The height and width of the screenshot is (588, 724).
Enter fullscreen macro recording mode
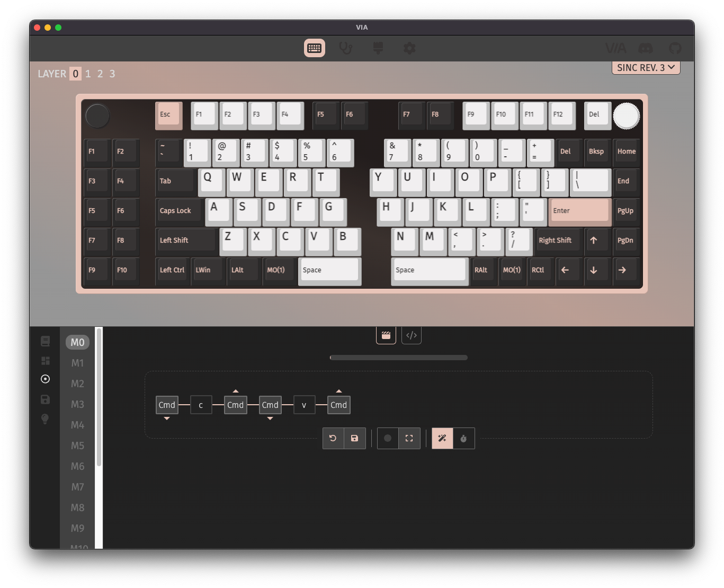pyautogui.click(x=409, y=438)
